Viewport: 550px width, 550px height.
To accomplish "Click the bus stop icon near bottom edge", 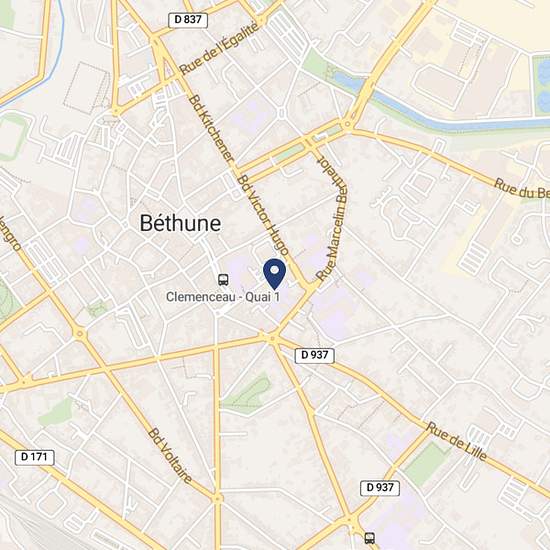I will coord(369,538).
